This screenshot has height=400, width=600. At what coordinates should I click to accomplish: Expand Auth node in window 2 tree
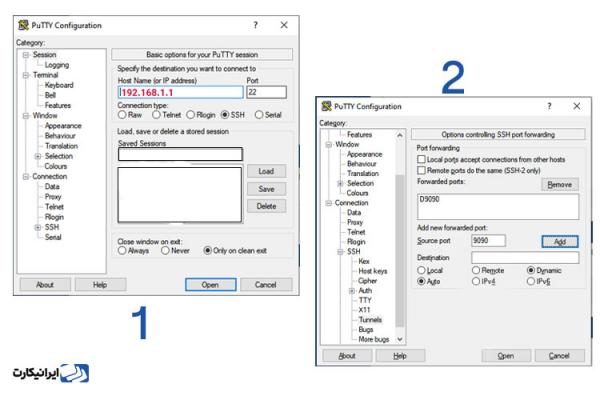352,291
